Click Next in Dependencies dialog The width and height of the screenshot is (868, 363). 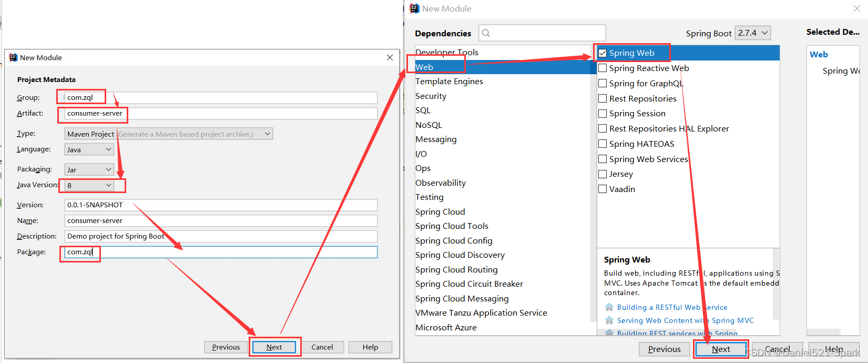pyautogui.click(x=721, y=349)
